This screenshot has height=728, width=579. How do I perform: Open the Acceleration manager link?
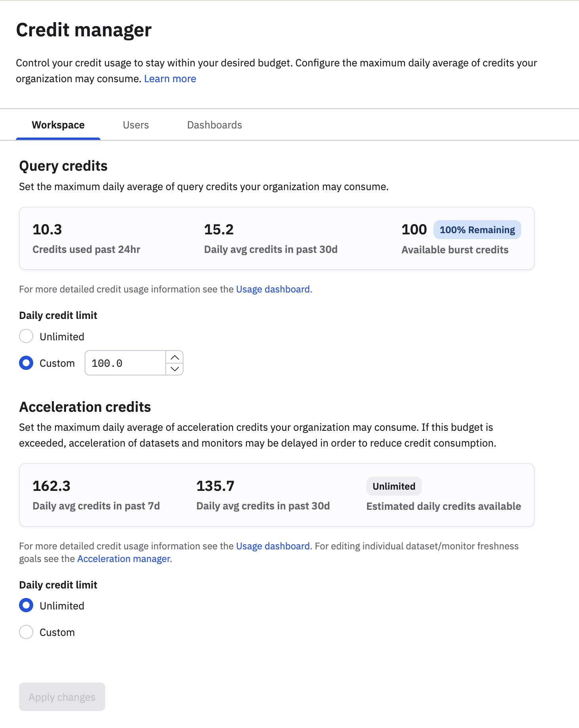(x=123, y=558)
